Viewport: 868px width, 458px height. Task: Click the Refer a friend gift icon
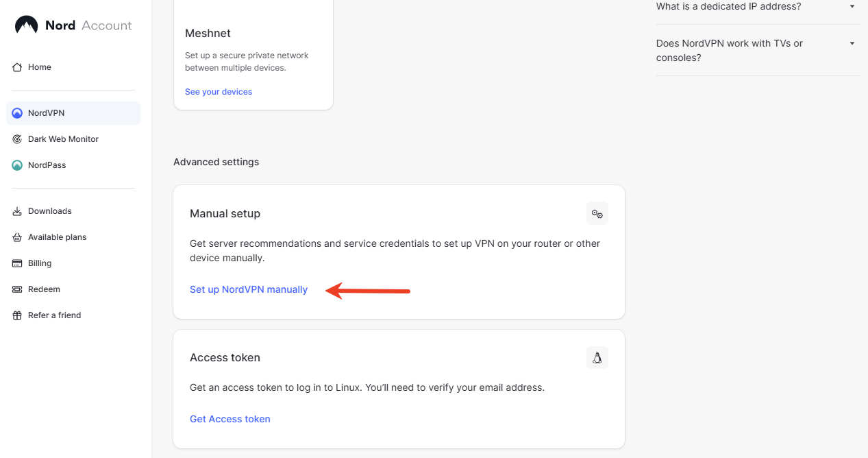[17, 315]
